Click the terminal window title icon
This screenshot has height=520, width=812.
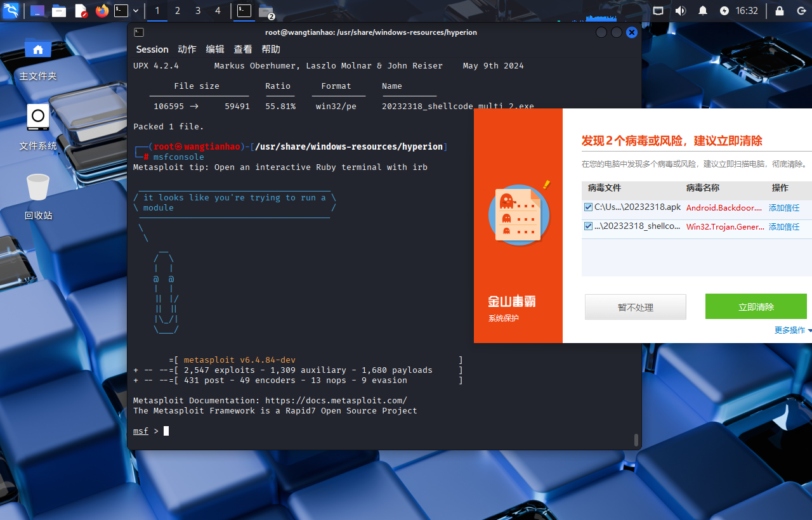click(x=139, y=32)
